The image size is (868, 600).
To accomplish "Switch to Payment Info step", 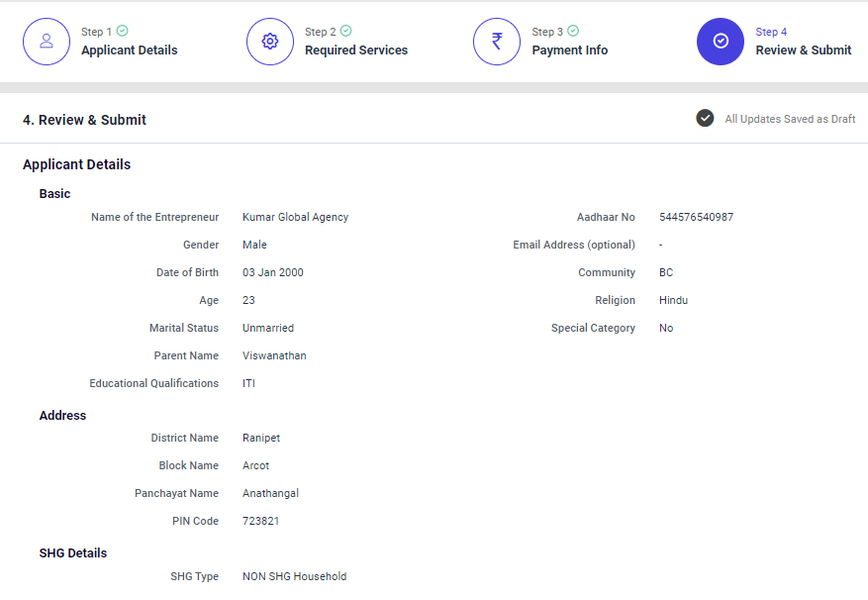I will click(569, 50).
